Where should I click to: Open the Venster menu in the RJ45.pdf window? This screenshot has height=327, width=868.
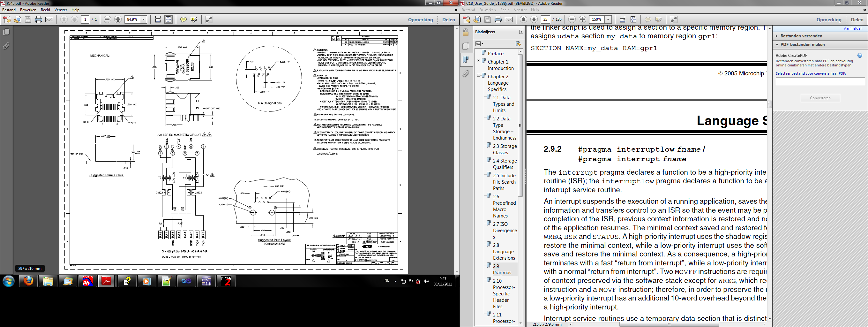click(x=61, y=10)
